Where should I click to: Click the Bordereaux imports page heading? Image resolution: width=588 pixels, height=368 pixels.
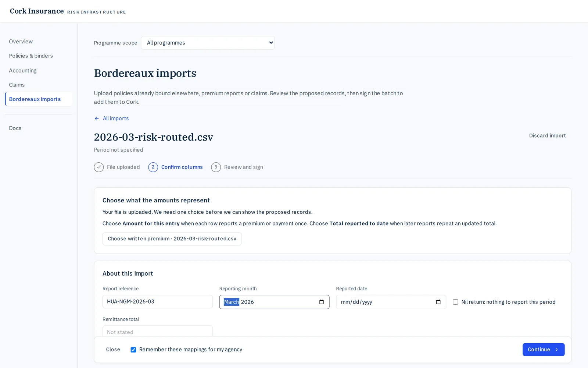pyautogui.click(x=145, y=73)
